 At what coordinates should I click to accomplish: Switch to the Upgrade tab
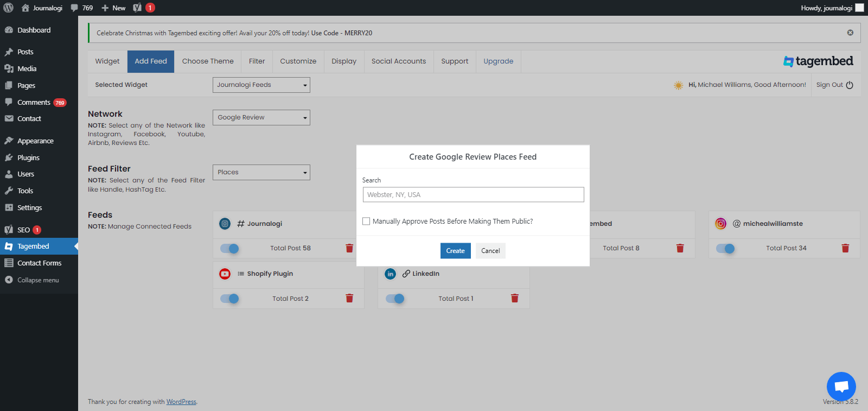tap(498, 61)
